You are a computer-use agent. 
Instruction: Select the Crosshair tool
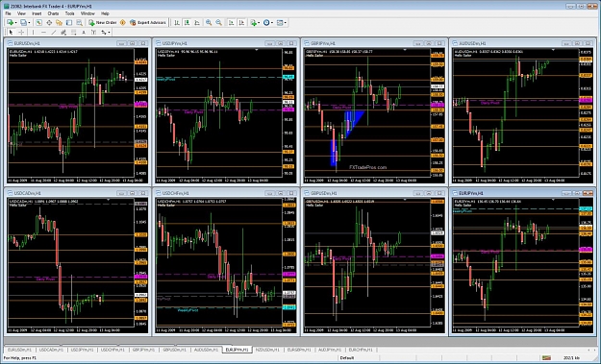(21, 32)
